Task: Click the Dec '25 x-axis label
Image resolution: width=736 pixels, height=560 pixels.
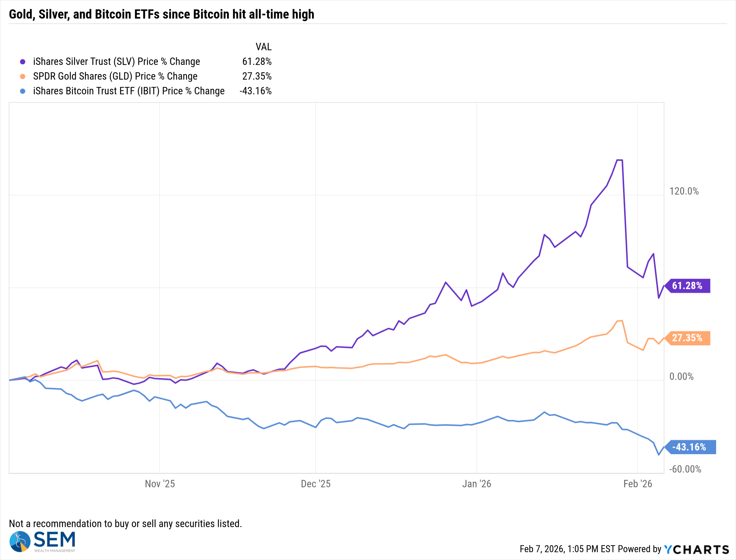Action: coord(316,484)
